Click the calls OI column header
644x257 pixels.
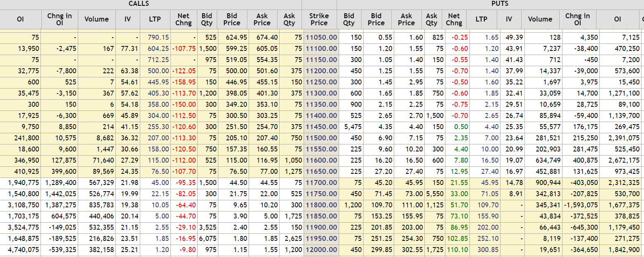20,19
